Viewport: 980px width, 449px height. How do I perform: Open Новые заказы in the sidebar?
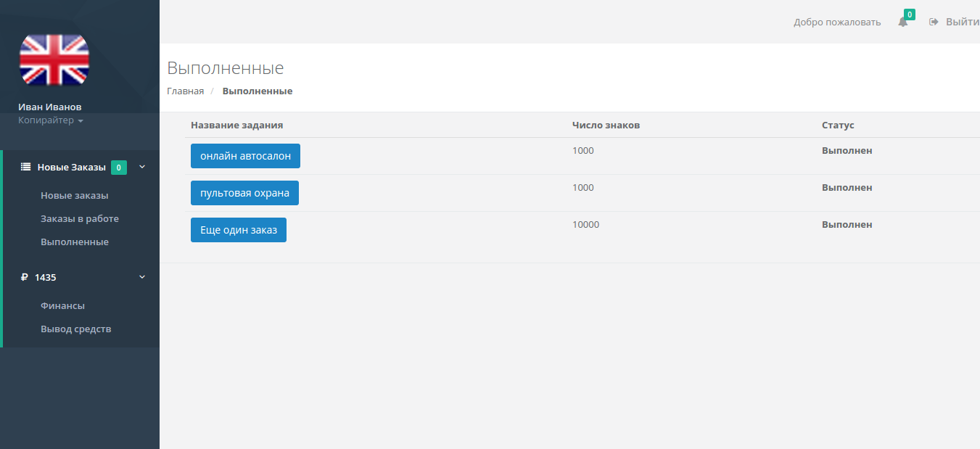coord(75,195)
